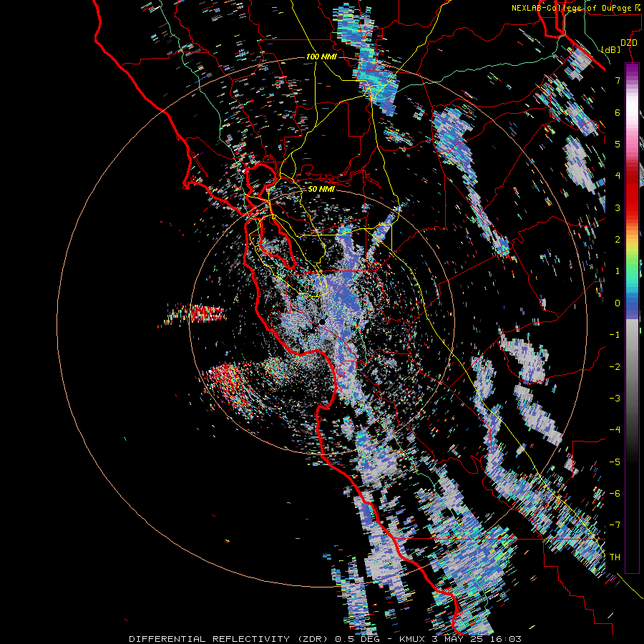Click the "3 MAY 25" date text

coord(458,639)
